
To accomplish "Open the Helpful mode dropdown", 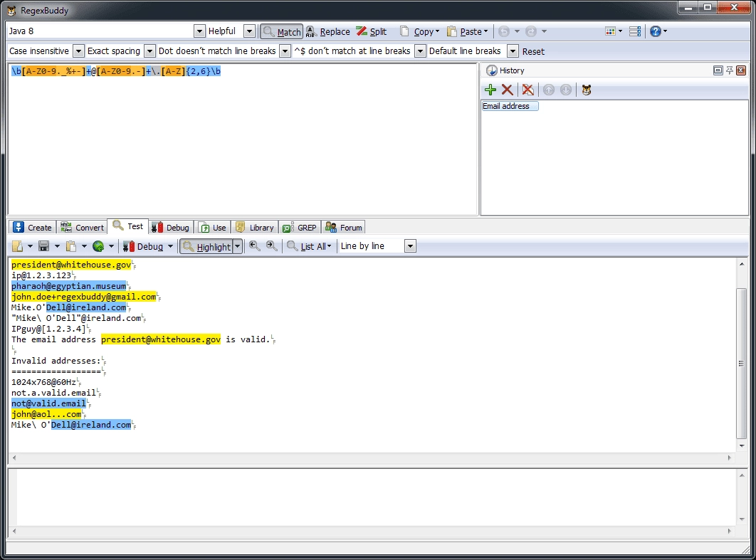I will click(249, 31).
